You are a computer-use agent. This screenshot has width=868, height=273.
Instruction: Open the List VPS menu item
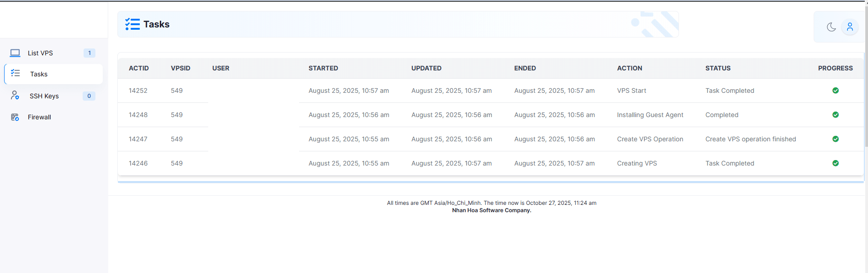tap(40, 53)
